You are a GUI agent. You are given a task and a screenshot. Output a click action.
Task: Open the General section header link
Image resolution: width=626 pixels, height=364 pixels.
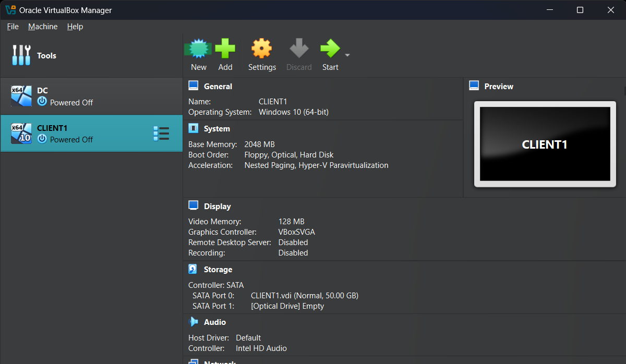[x=218, y=87]
